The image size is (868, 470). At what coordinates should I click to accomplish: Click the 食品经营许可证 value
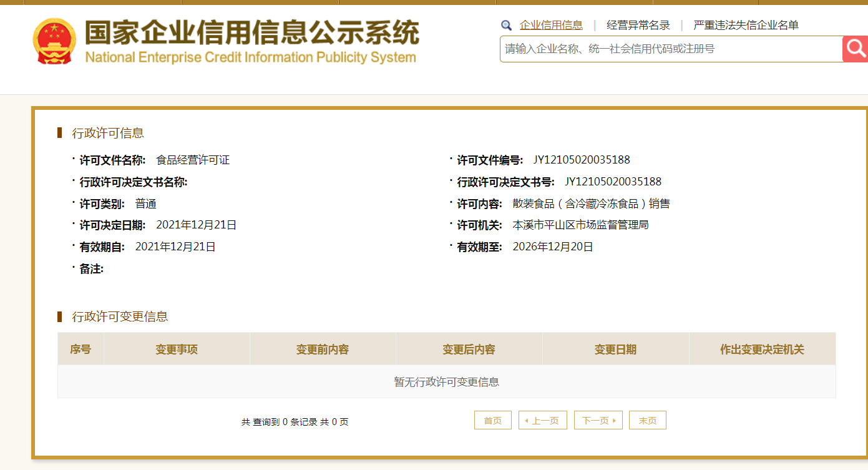[193, 160]
